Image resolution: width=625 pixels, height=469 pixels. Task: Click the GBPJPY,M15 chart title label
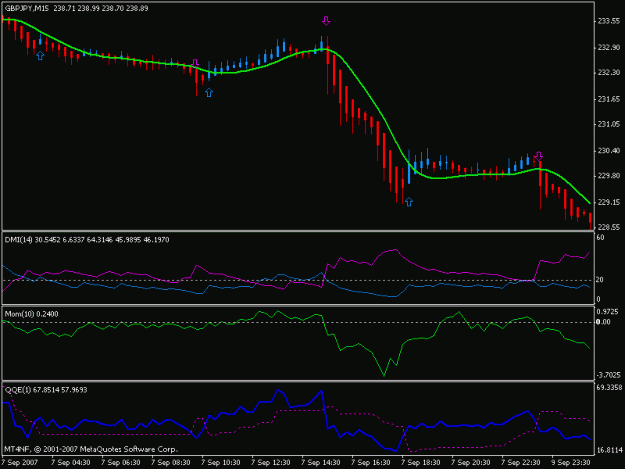[x=27, y=8]
